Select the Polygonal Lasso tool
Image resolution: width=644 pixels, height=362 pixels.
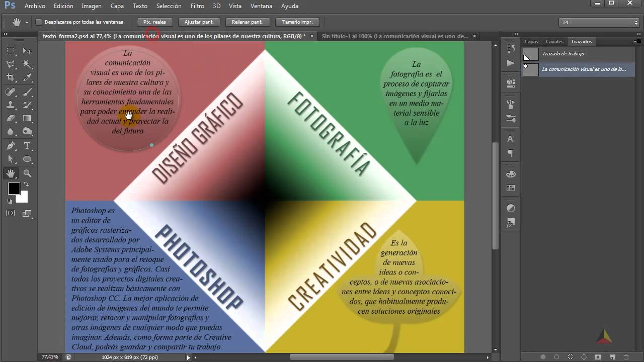[x=11, y=64]
